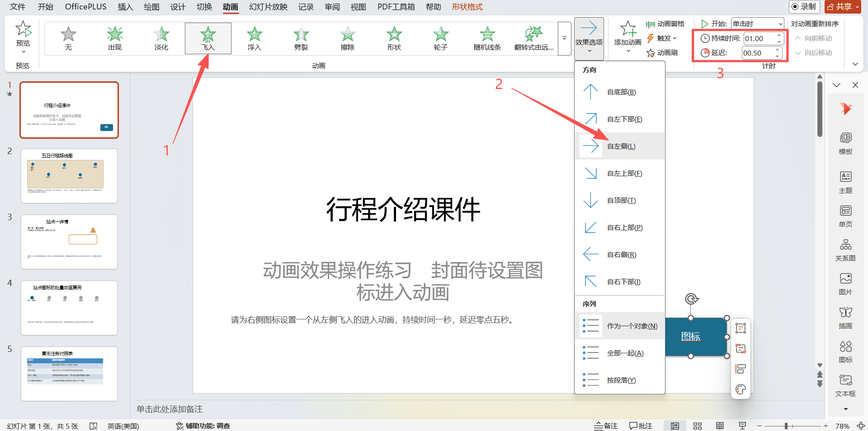868x431 pixels.
Task: Apply the 随机线条 (Random Bars) animation
Action: tap(487, 38)
